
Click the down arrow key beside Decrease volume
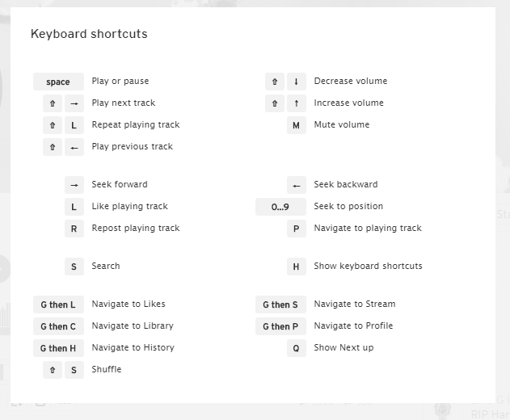point(296,82)
